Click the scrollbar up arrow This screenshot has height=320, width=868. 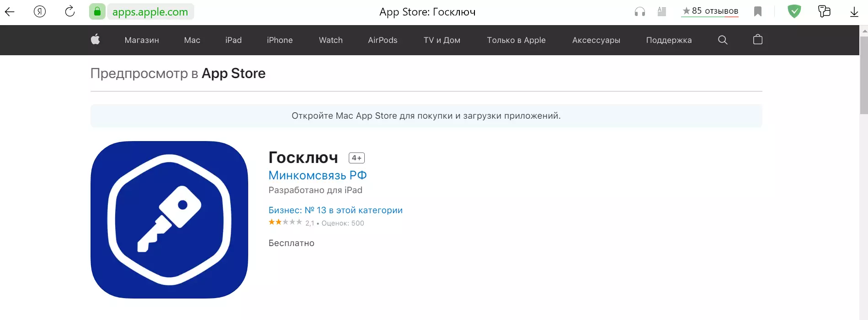tap(864, 31)
